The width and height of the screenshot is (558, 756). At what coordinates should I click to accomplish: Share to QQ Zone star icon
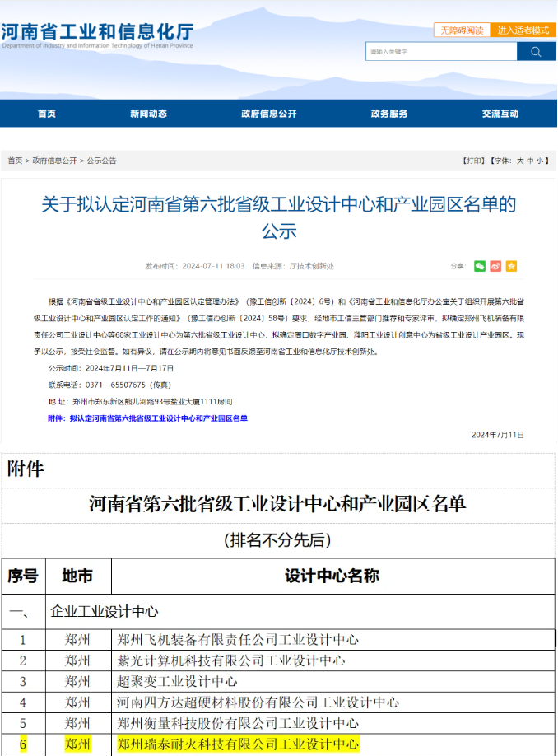511,266
